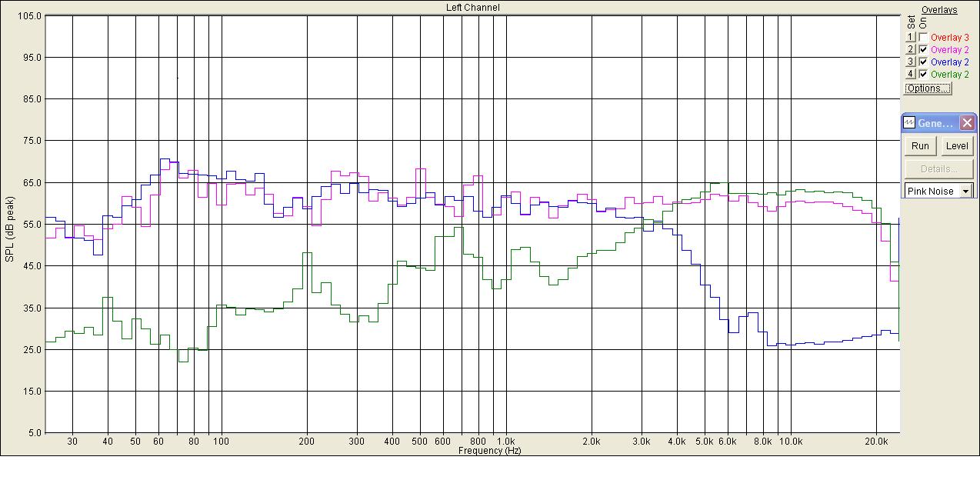Click the 1.0k frequency axis tick
This screenshot has width=980, height=490.
(505, 442)
